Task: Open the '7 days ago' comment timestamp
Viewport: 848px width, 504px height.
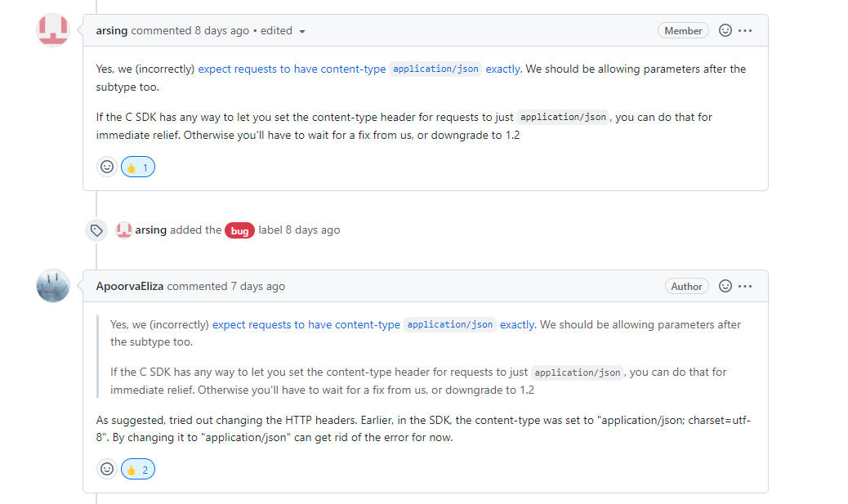Action: (258, 286)
